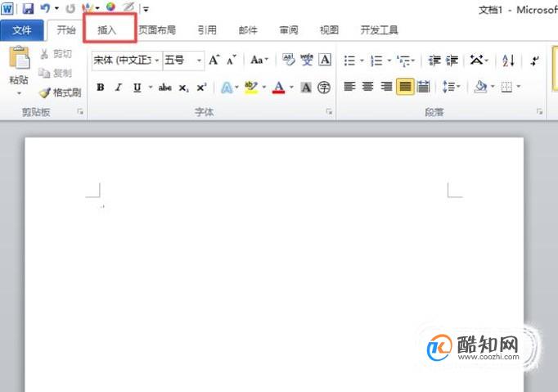Open the 引用 tab
Screen dimensions: 558x392
tap(207, 30)
